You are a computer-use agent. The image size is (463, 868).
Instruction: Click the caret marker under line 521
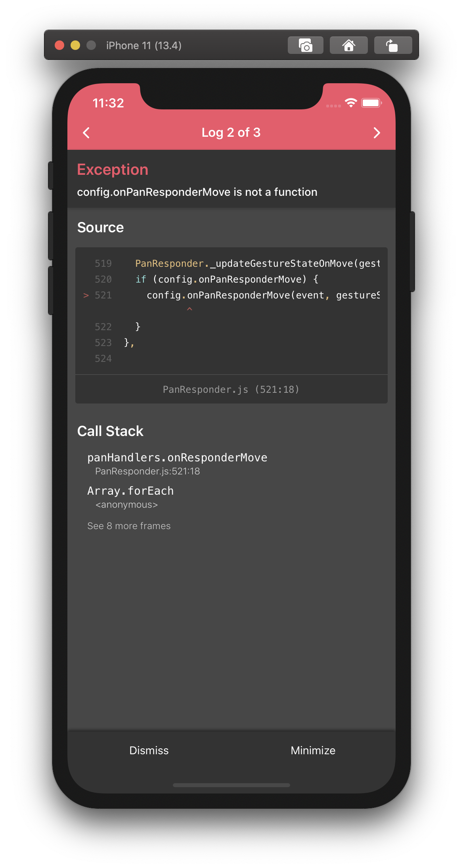point(189,309)
